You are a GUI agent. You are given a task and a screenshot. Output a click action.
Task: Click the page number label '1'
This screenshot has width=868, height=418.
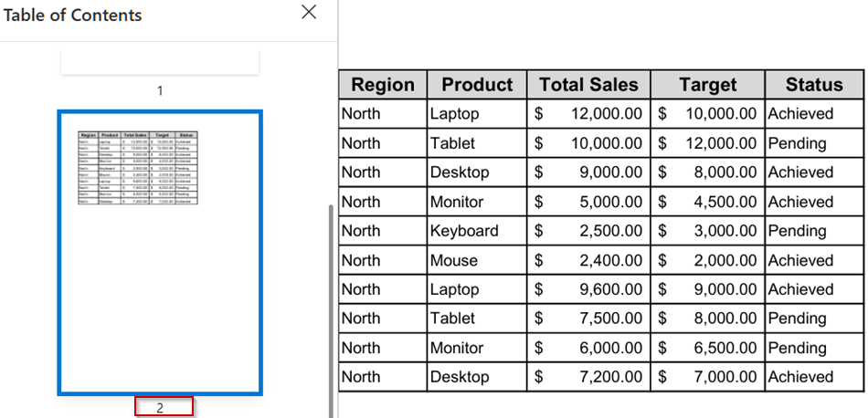pos(160,90)
